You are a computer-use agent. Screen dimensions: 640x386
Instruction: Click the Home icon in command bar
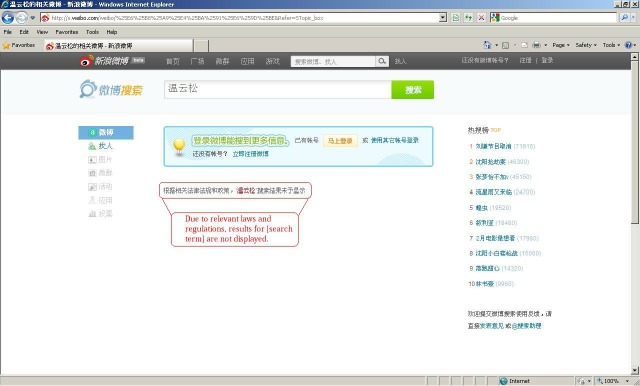pyautogui.click(x=487, y=45)
